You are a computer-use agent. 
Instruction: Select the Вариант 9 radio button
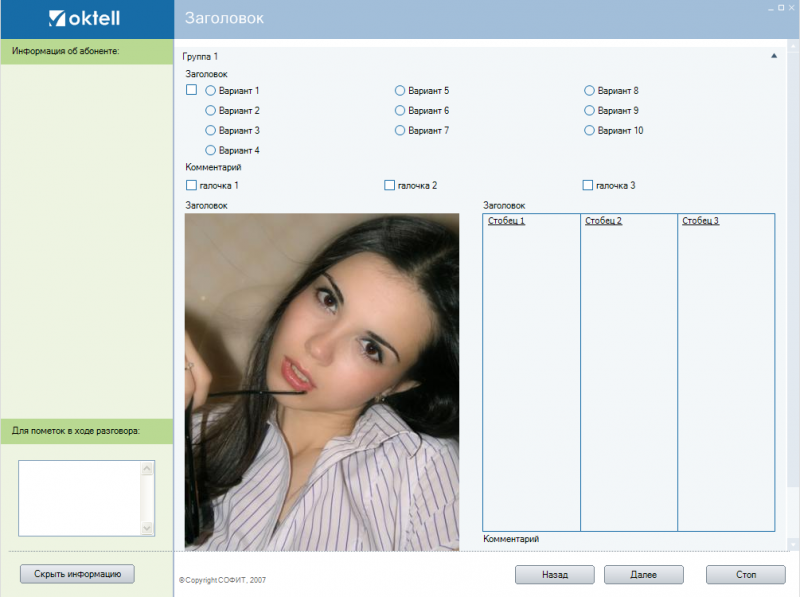[589, 110]
